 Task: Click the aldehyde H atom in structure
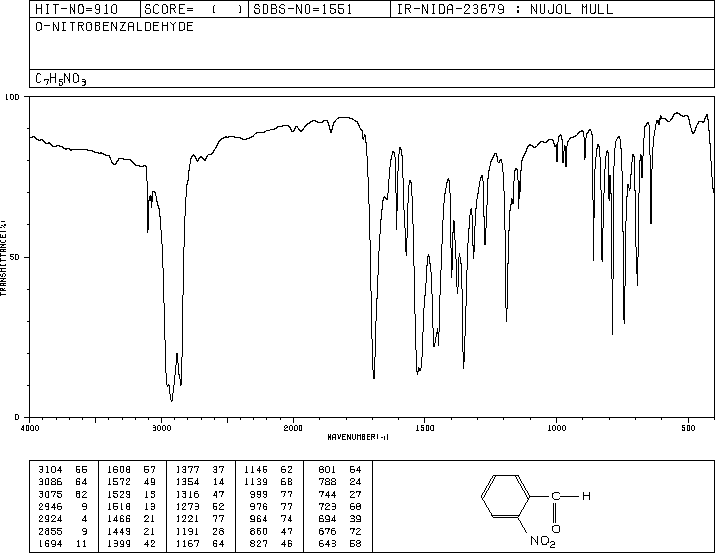586,496
